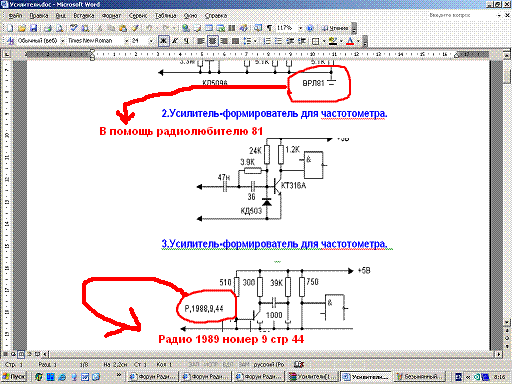This screenshot has height=384, width=512.
Task: Click the Save diskette icon
Action: (x=33, y=28)
